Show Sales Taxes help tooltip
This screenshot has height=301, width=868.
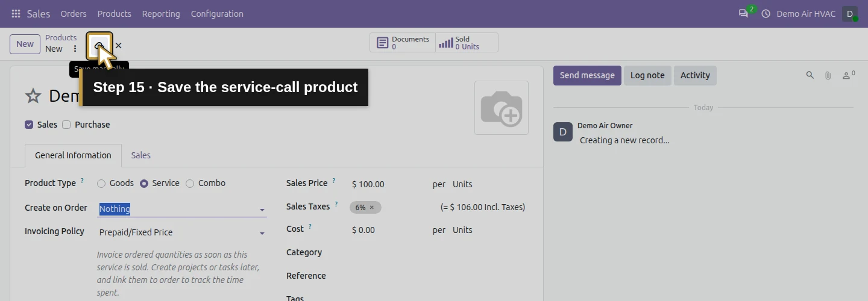(336, 204)
